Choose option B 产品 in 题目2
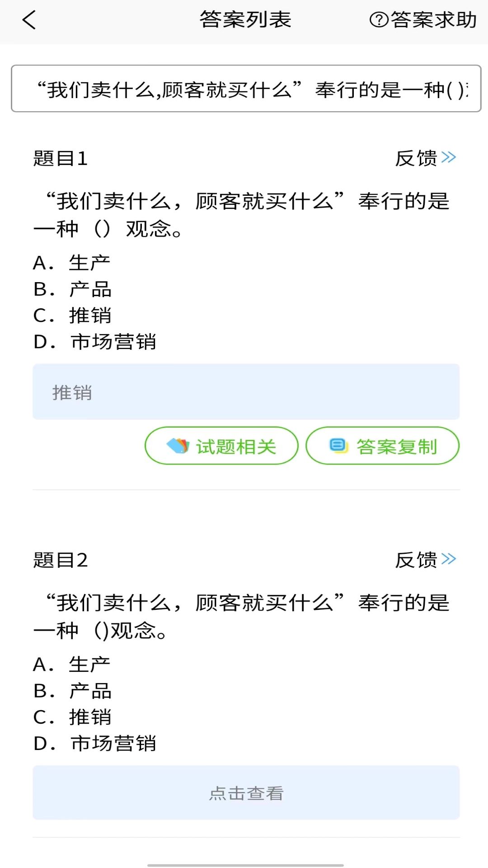Screen dimensions: 488x868 72,691
